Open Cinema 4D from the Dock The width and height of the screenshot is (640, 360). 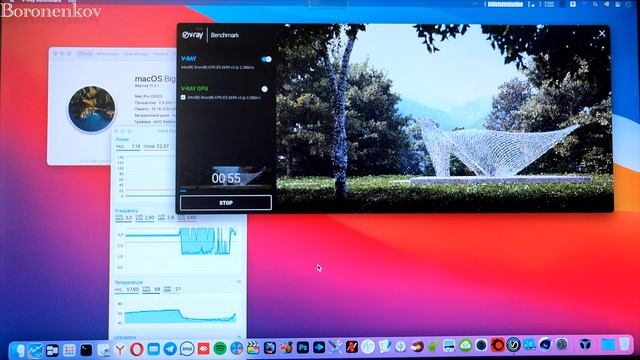pos(545,345)
